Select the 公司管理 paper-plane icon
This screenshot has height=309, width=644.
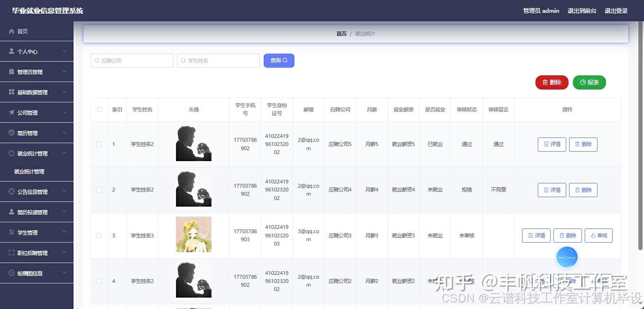click(10, 112)
